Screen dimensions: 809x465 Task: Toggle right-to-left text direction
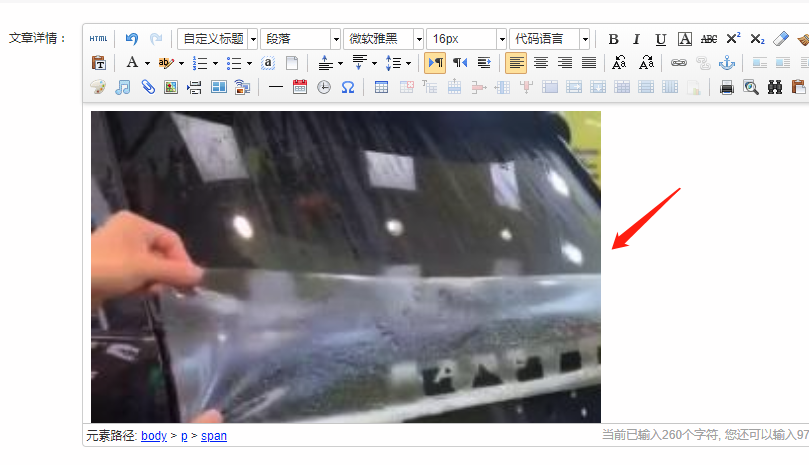(x=460, y=63)
